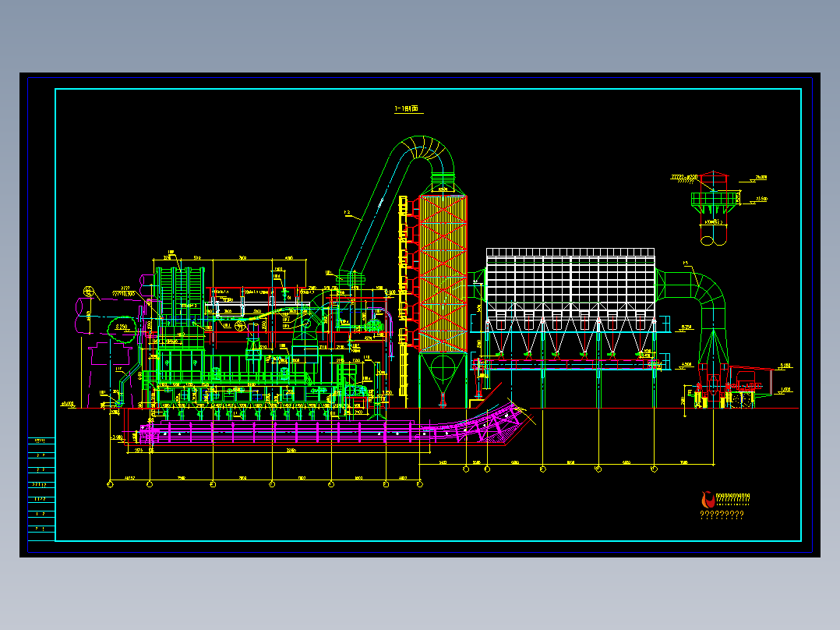
Task: Pick the '8.750' elevation mark right of the filter
Action: [x=686, y=327]
